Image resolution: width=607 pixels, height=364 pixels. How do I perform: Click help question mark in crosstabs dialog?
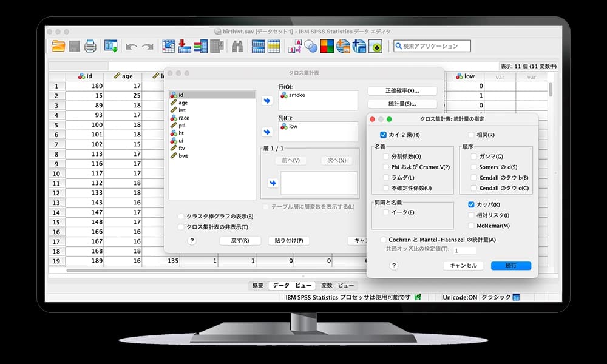pos(192,241)
